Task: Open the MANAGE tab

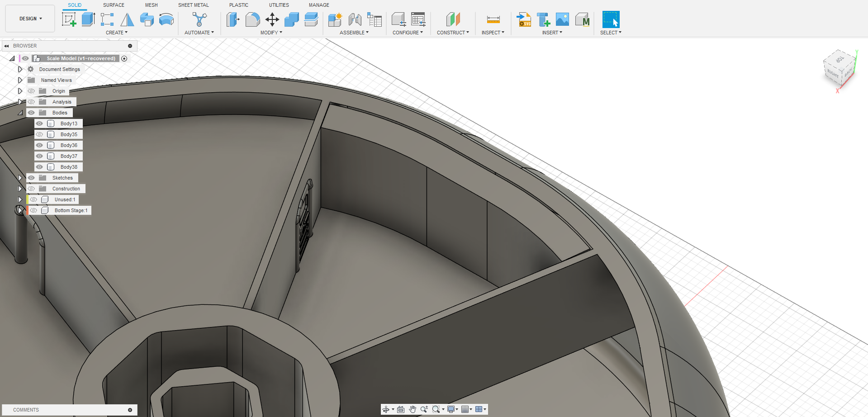Action: [x=319, y=5]
